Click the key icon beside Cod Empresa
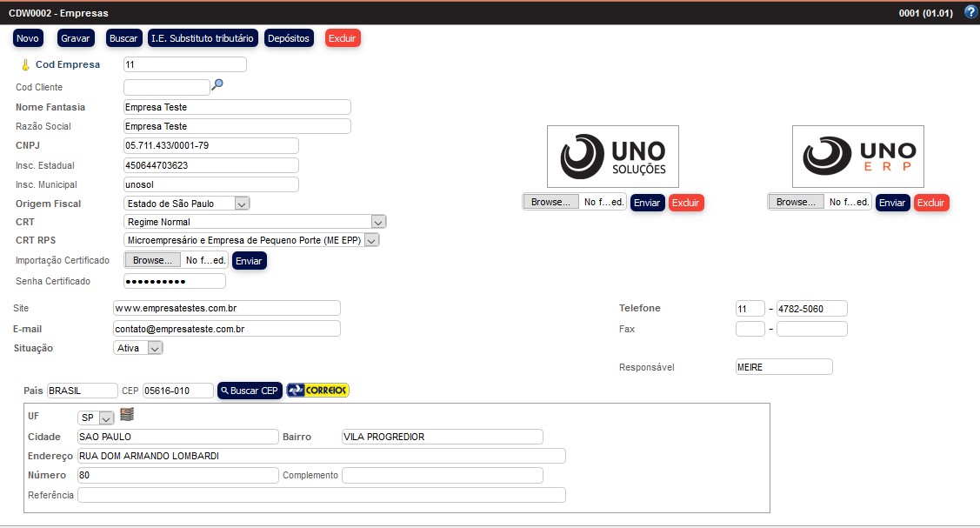The width and height of the screenshot is (980, 528). [x=25, y=65]
